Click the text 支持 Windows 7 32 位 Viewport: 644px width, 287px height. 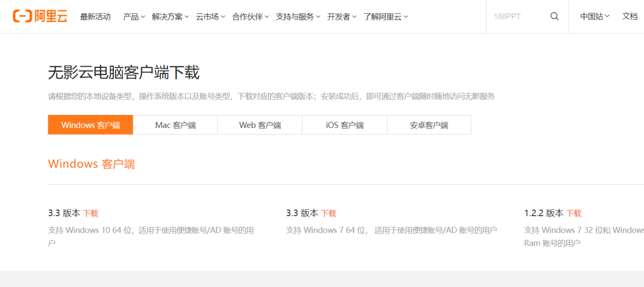click(x=563, y=230)
